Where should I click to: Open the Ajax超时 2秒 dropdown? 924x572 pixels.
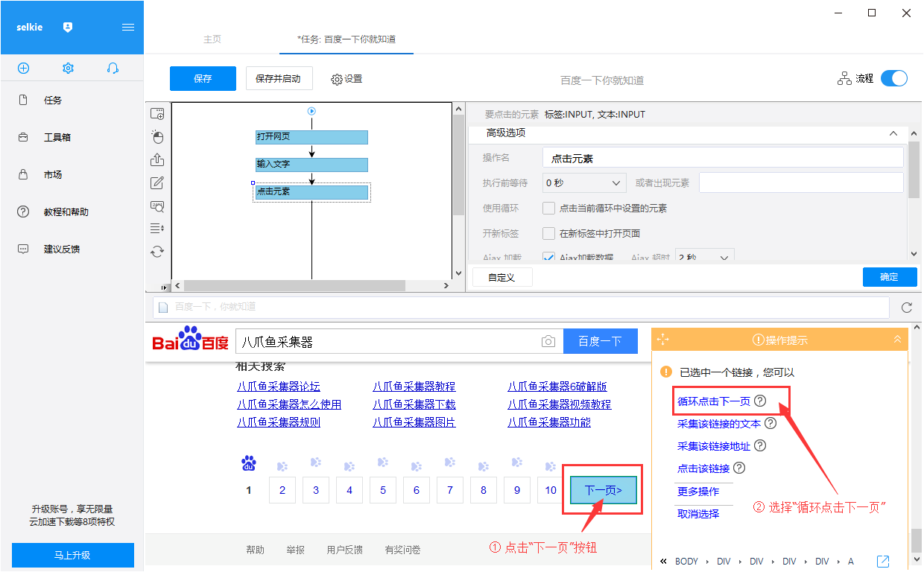click(704, 257)
